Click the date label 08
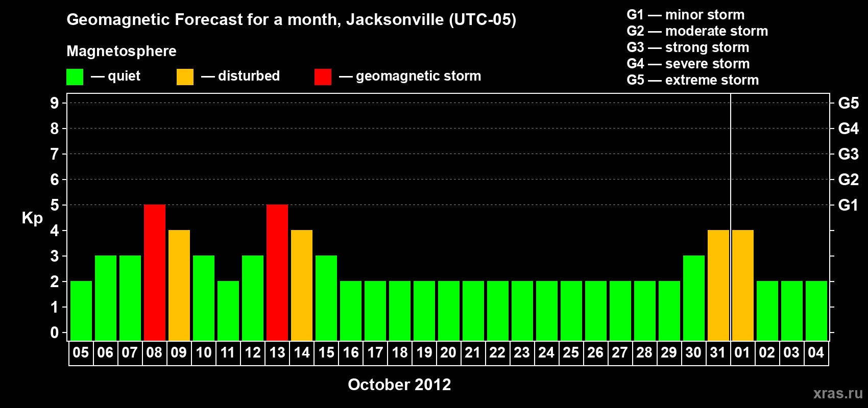Screen dimensions: 868x408 (x=154, y=352)
